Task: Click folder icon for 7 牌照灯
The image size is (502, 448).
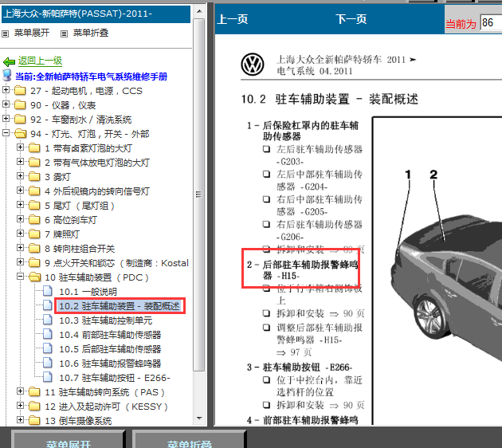Action: pos(34,234)
